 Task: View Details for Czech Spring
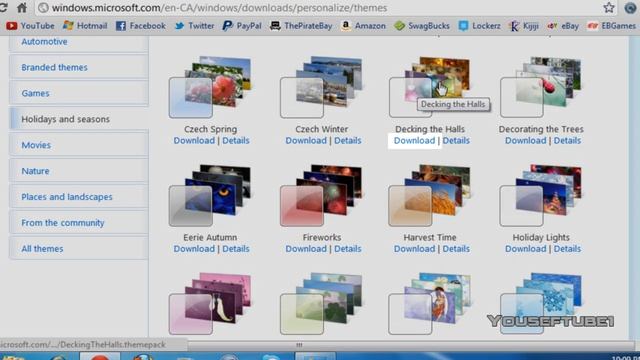[x=236, y=140]
